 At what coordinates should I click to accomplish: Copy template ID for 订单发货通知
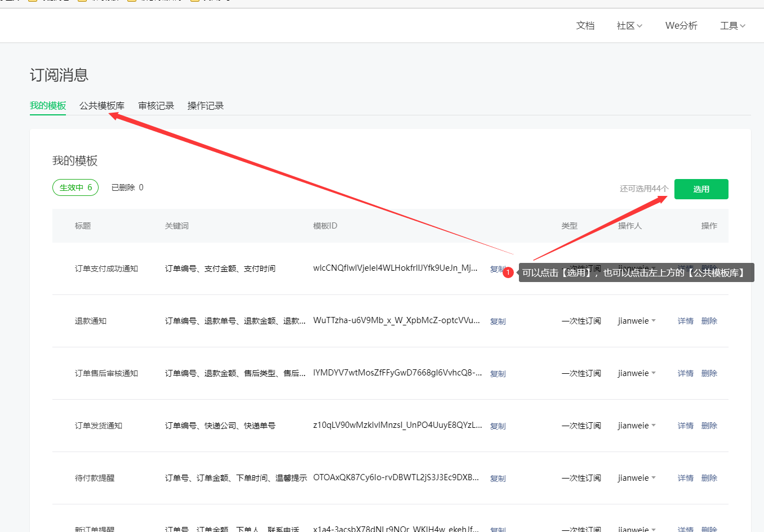pyautogui.click(x=498, y=426)
